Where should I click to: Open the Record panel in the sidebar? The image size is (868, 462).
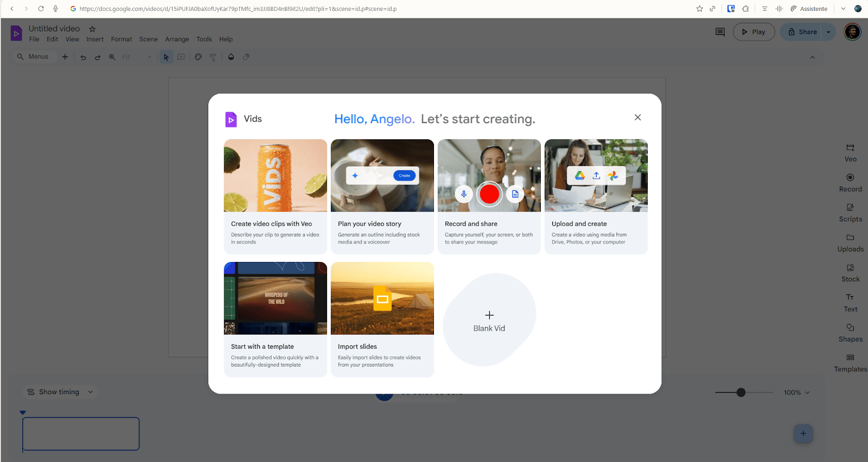point(850,183)
